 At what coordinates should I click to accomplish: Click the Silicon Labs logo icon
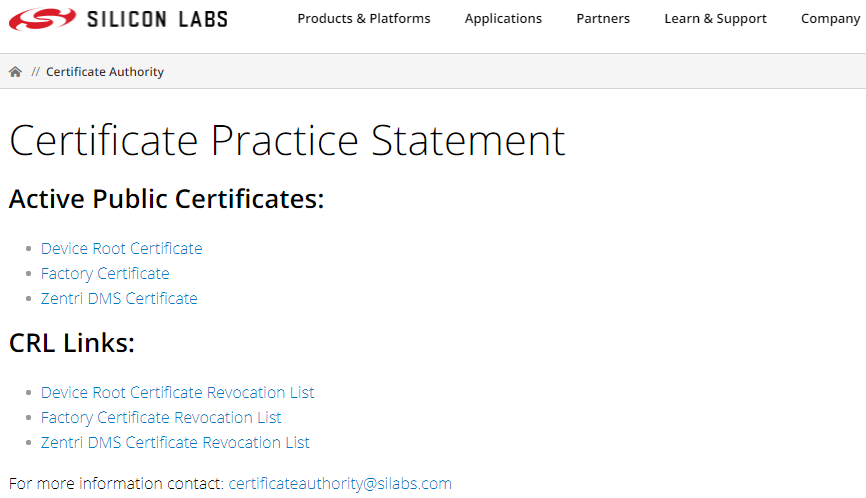(42, 18)
